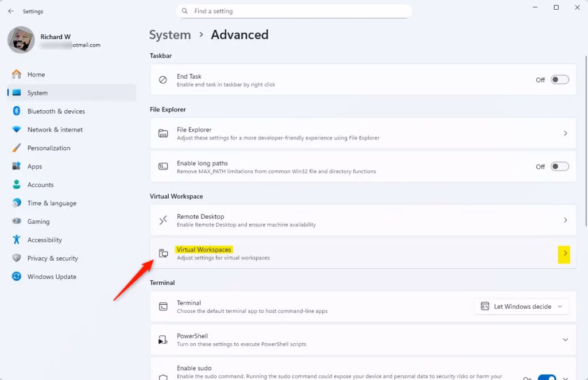Image resolution: width=588 pixels, height=380 pixels.
Task: Click the Remote Desktop arrows icon
Action: tap(163, 220)
